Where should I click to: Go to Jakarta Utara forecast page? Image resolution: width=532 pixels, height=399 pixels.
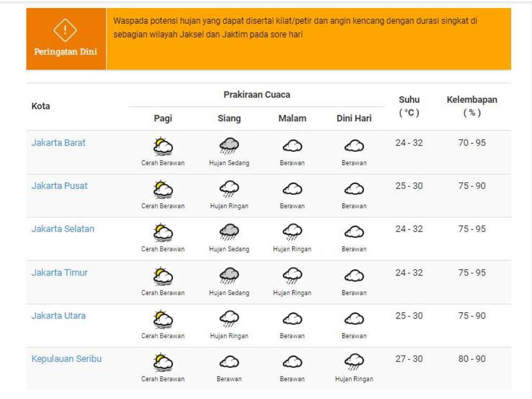point(59,316)
